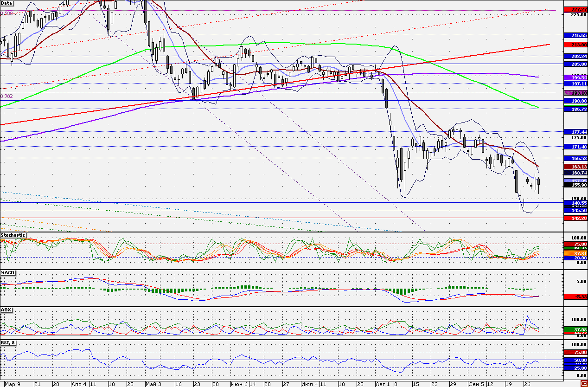The width and height of the screenshot is (588, 387).
Task: Select the Stochastic indicator panel label
Action: [13, 235]
